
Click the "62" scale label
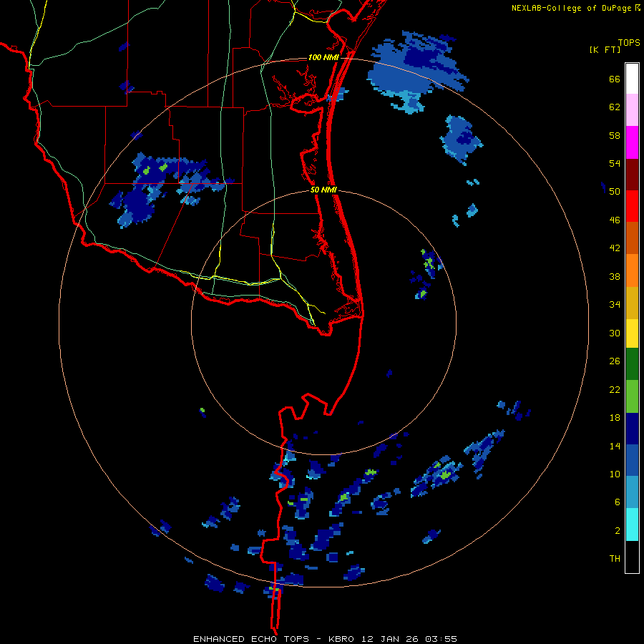coord(615,107)
